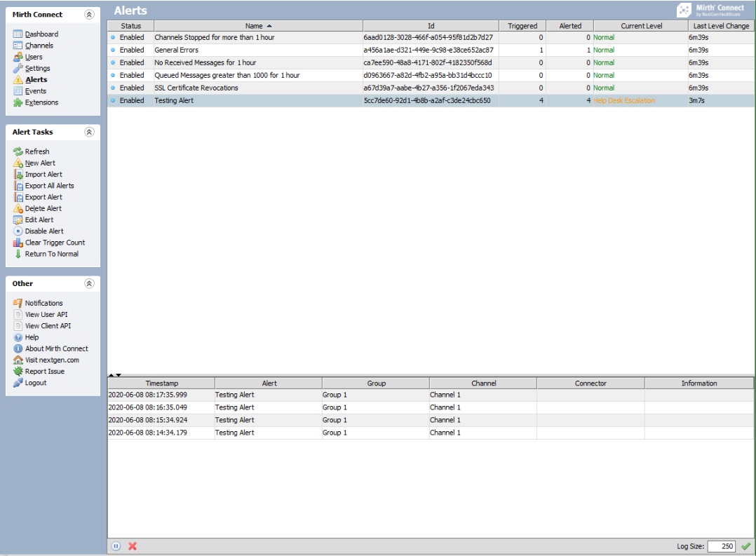The image size is (756, 556).
Task: Select the Alerts warning icon
Action: [18, 79]
